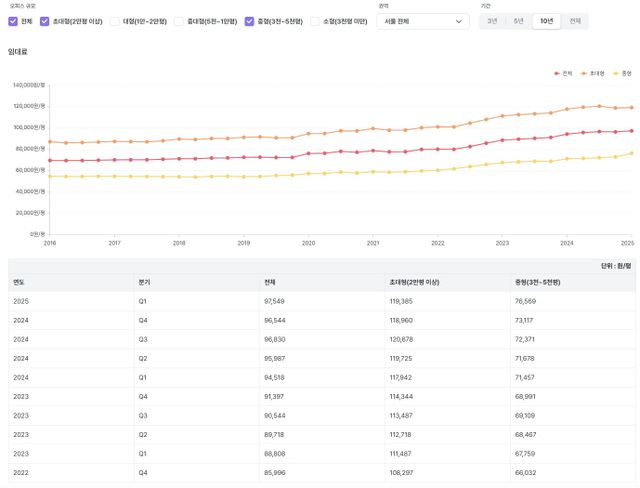
Task: Check the 중대형(5천~1만평) option
Action: point(179,21)
